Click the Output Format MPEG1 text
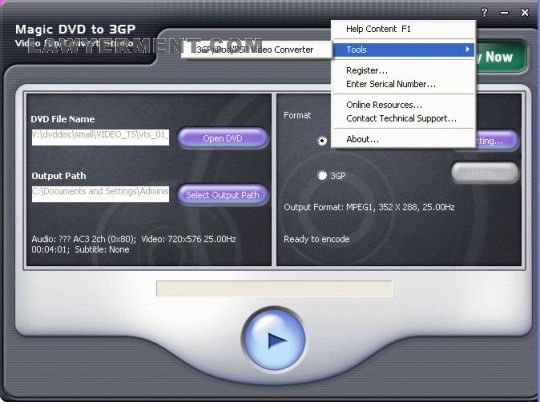540x402 pixels. click(x=369, y=207)
